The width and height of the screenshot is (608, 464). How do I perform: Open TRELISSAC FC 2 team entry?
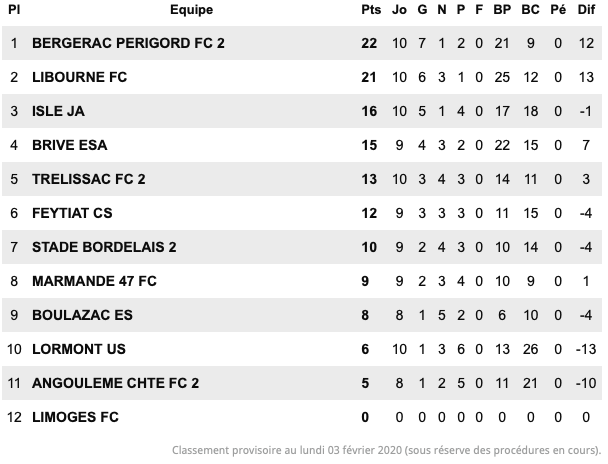click(x=89, y=179)
